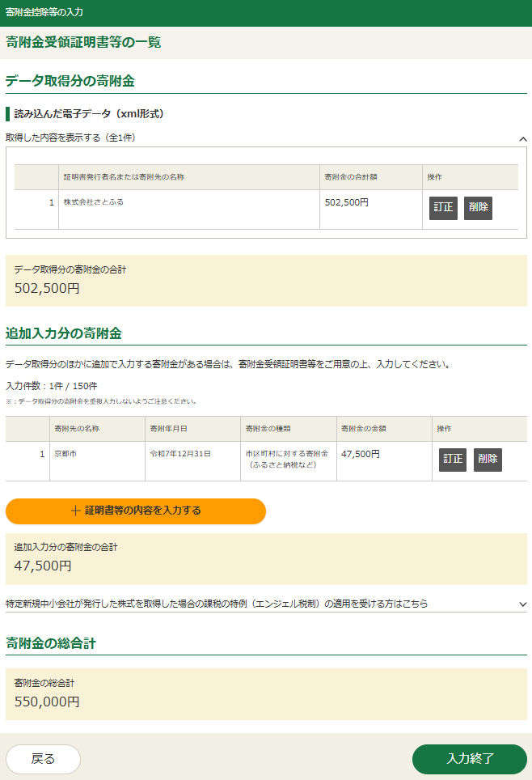Screen dimensions: 532x780
Task: Click the 寄附金控除等の入力 header bar title
Action: pyautogui.click(x=44, y=13)
